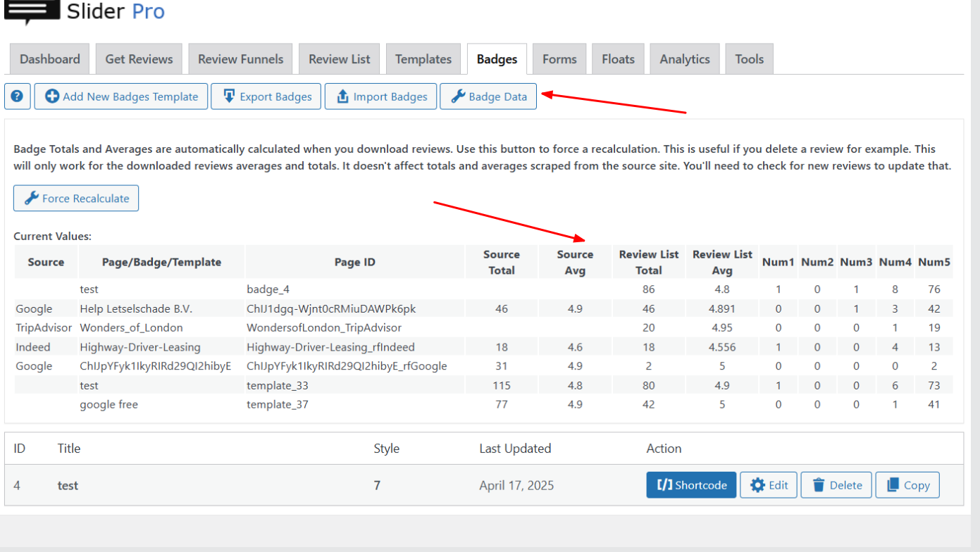Viewport: 980px width, 552px height.
Task: Click 'Page ID' column header
Action: coord(355,262)
